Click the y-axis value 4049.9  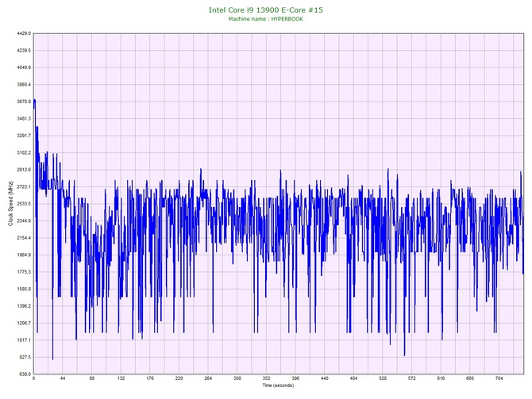(x=24, y=67)
